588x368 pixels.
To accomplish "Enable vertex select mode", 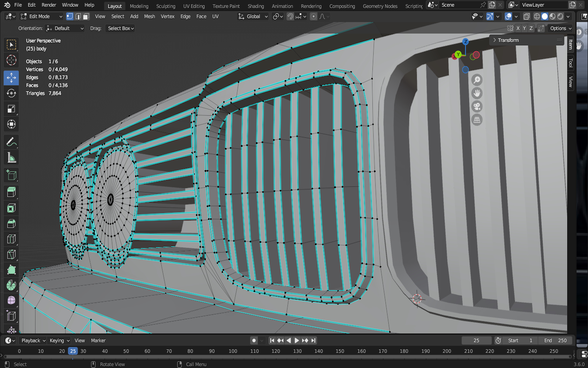I will click(70, 16).
